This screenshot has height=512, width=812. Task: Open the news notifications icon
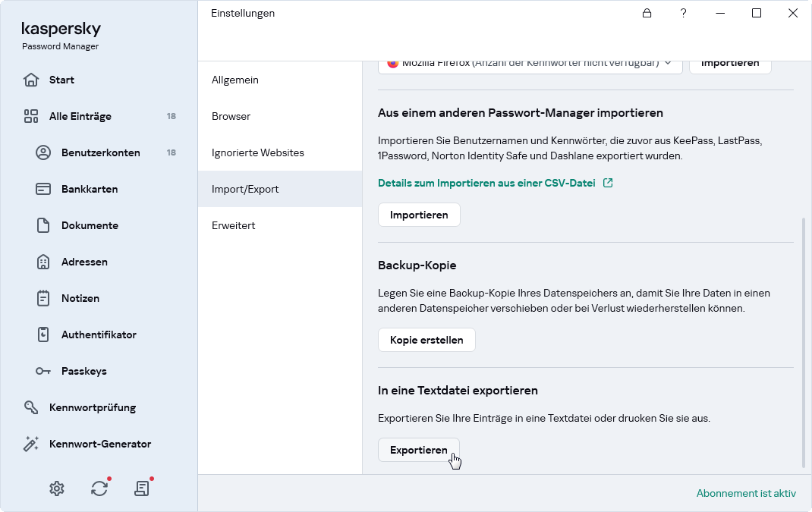pos(142,488)
